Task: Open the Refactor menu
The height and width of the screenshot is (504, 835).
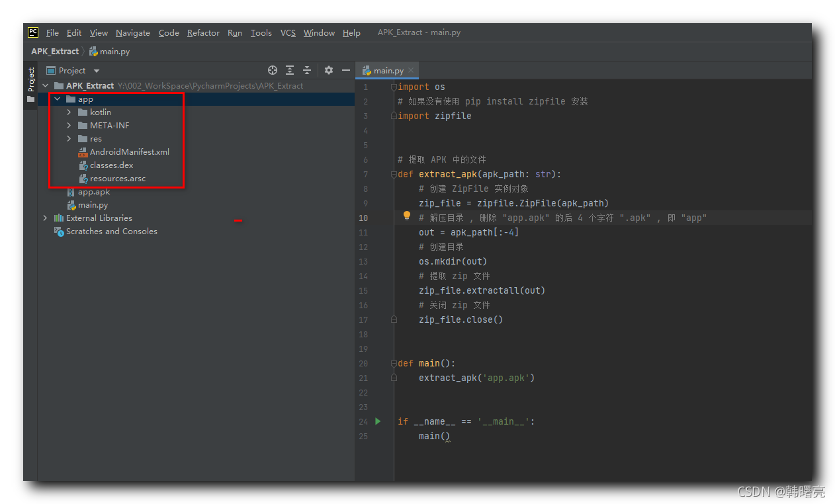Action: click(203, 32)
